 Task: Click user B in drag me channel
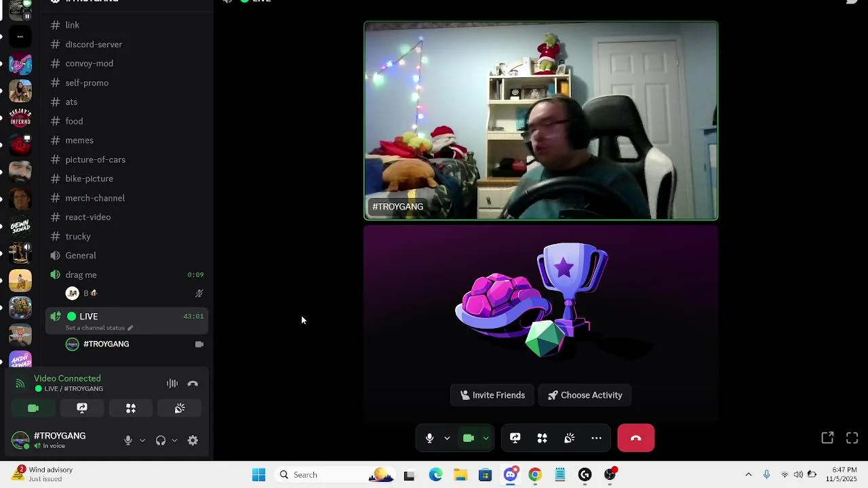[134, 293]
